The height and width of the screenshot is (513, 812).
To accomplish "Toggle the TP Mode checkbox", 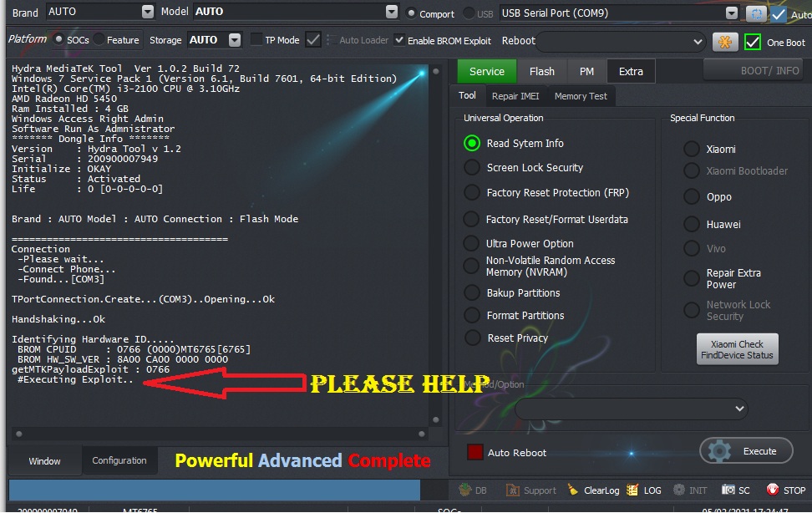I will click(x=256, y=39).
